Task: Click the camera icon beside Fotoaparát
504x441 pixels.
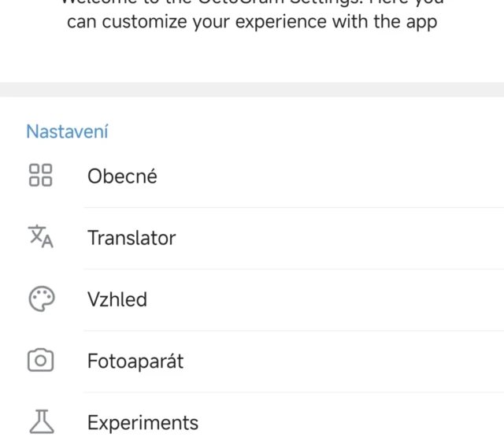Action: click(40, 361)
